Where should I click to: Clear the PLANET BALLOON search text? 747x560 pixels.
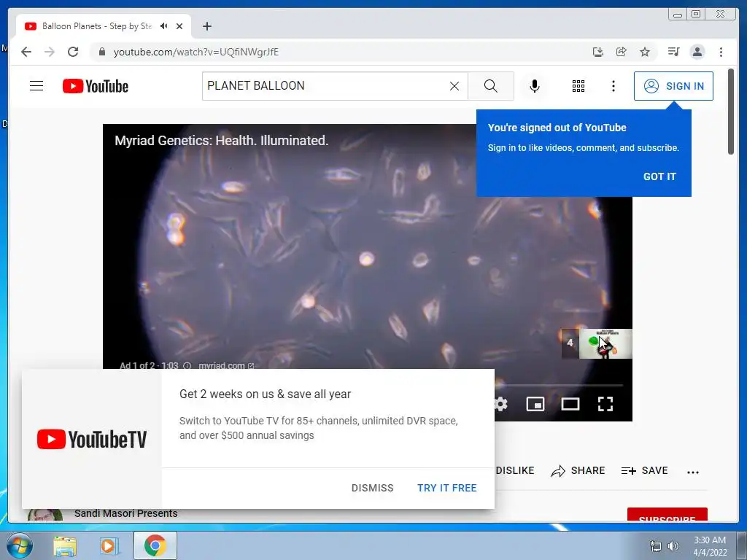click(x=454, y=86)
